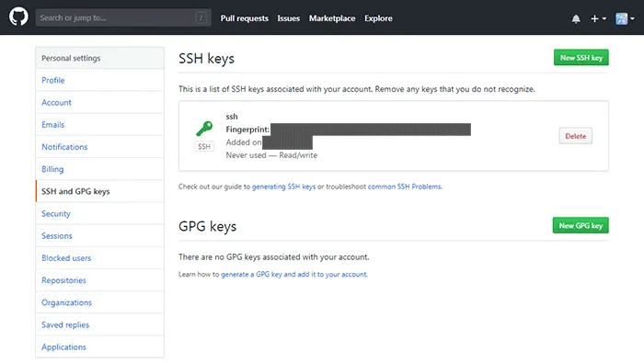Viewport: 644px width, 363px height.
Task: Open Repositories settings
Action: point(99,279)
